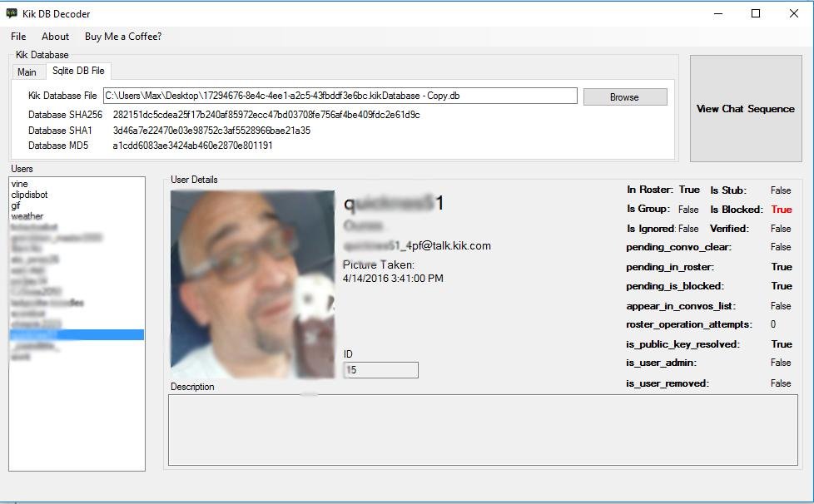Viewport: 814px width, 504px height.
Task: Click the user profile picture
Action: (x=252, y=284)
